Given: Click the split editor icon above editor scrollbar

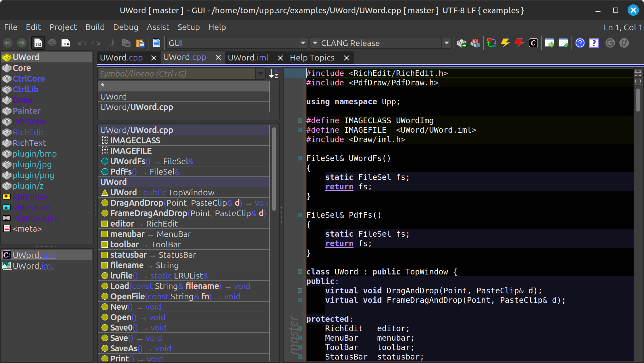Looking at the screenshot, I should (x=638, y=73).
